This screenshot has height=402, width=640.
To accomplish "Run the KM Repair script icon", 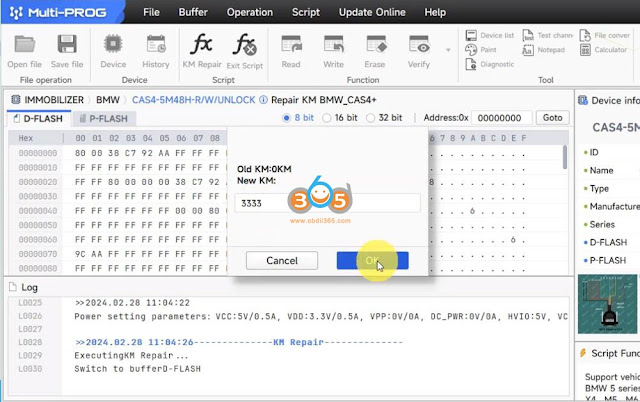I will 202,44.
